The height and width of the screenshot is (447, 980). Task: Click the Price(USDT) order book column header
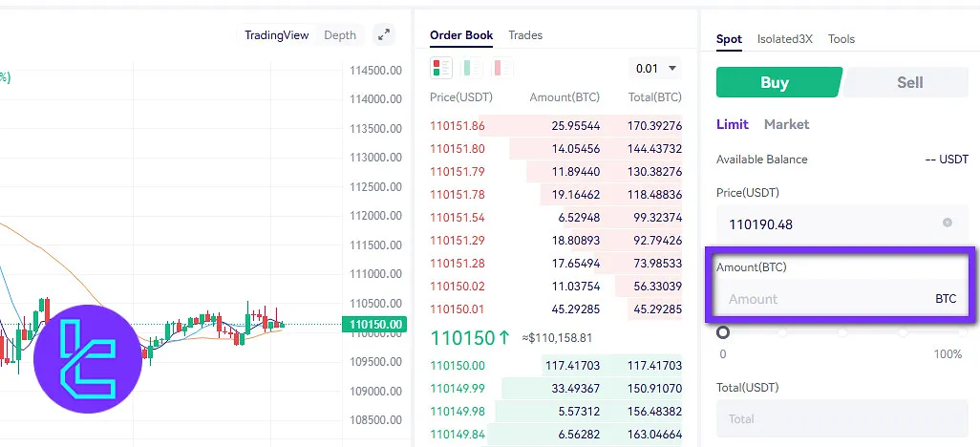[x=461, y=96]
